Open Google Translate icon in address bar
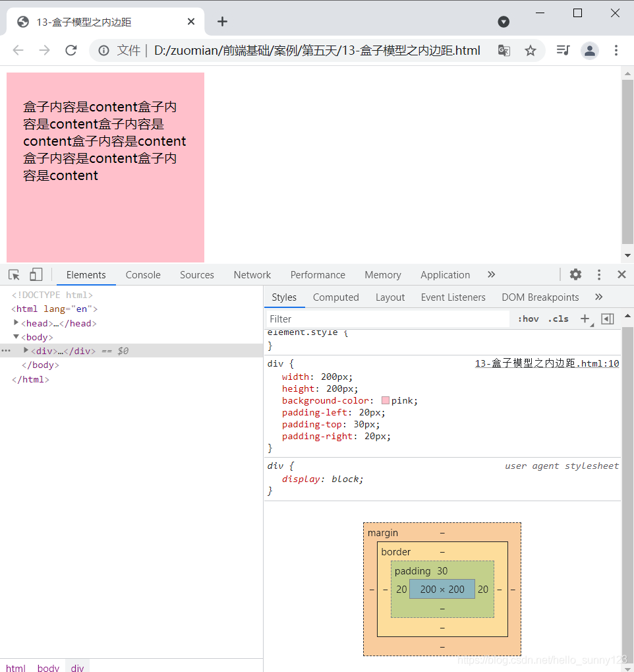 [x=504, y=49]
